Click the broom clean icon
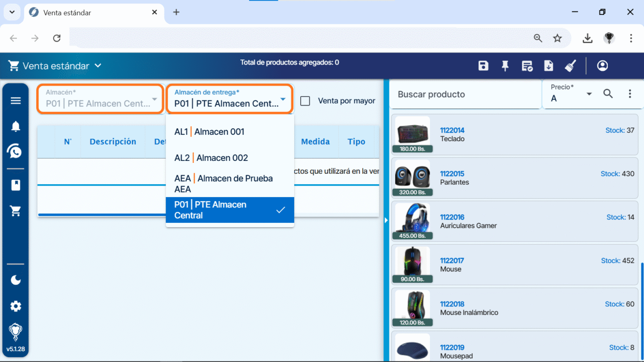 pyautogui.click(x=570, y=66)
